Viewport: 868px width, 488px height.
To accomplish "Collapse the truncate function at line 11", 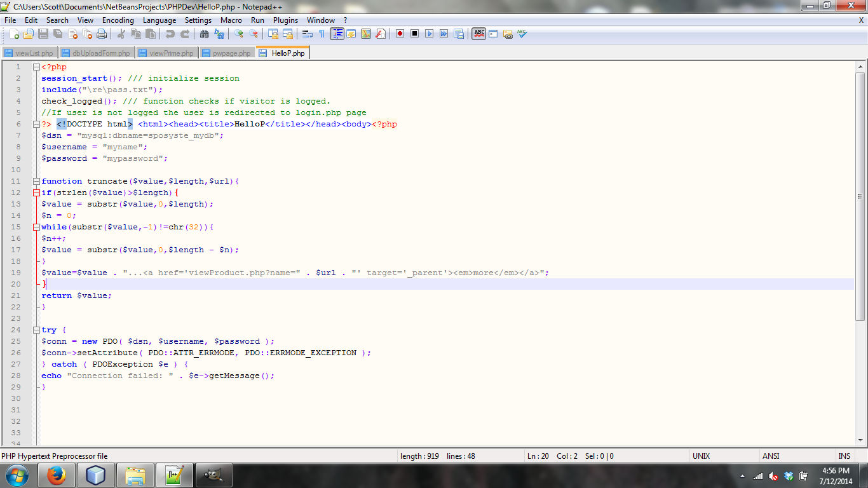I will click(37, 181).
